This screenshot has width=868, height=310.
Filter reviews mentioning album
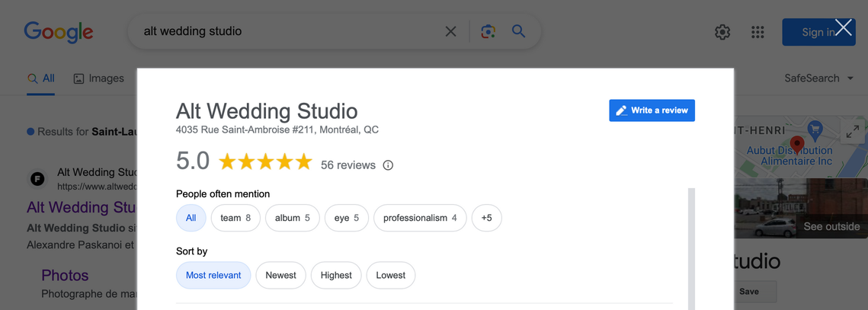coord(293,218)
